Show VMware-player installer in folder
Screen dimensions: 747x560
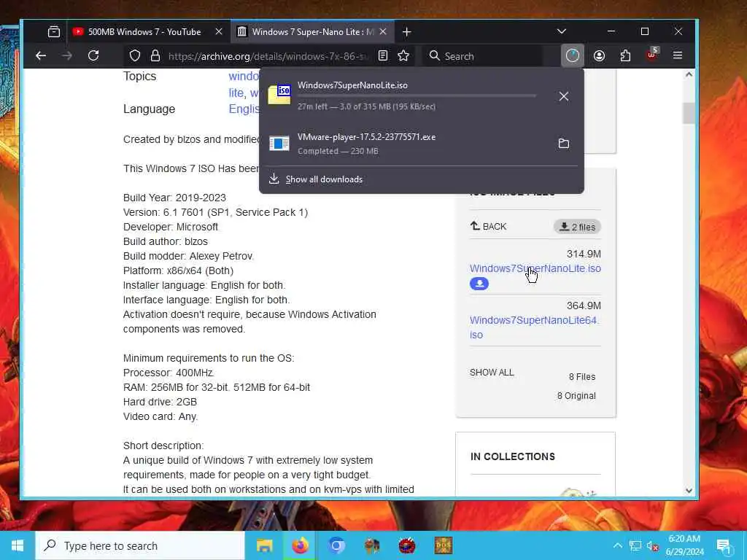click(564, 144)
